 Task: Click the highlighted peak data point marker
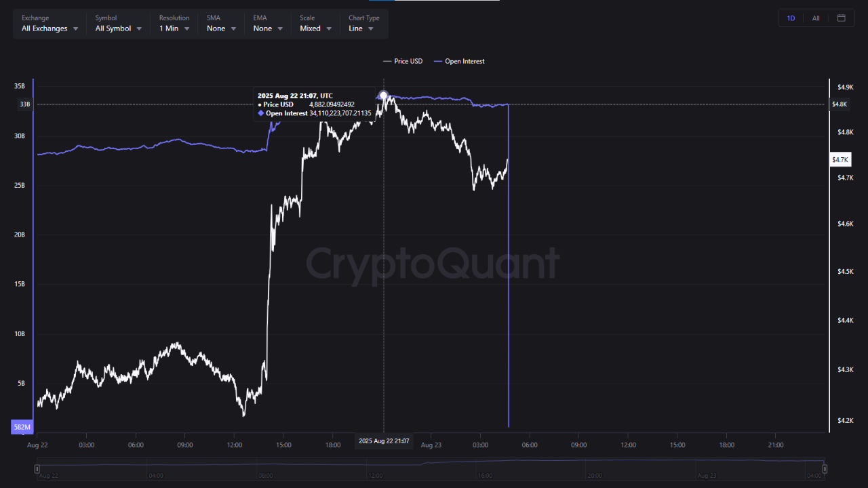pos(384,96)
